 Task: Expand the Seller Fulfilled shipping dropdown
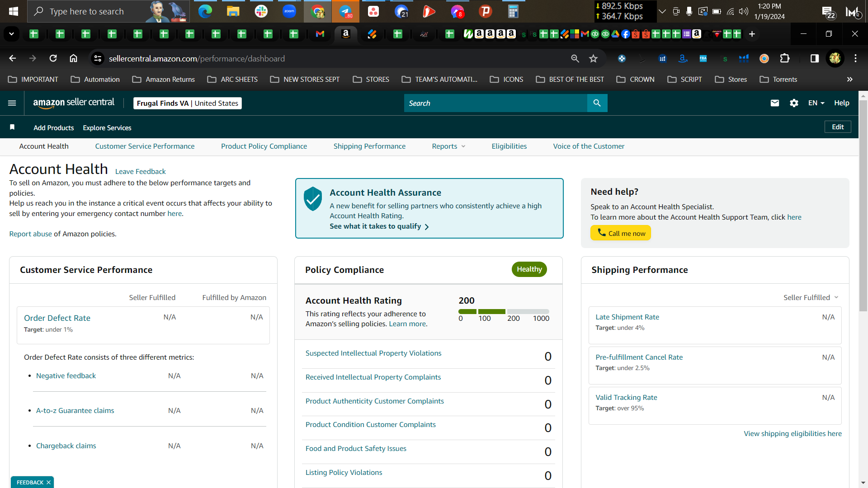point(811,297)
